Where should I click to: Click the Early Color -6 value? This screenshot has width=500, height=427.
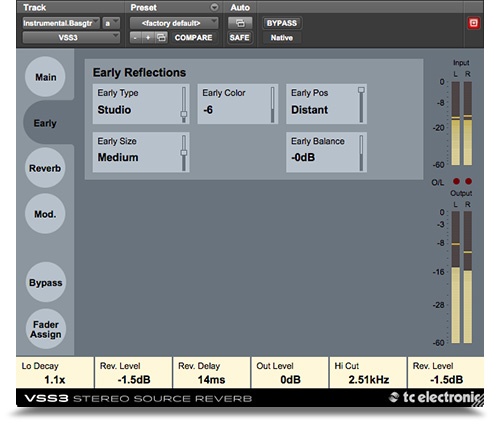click(208, 110)
